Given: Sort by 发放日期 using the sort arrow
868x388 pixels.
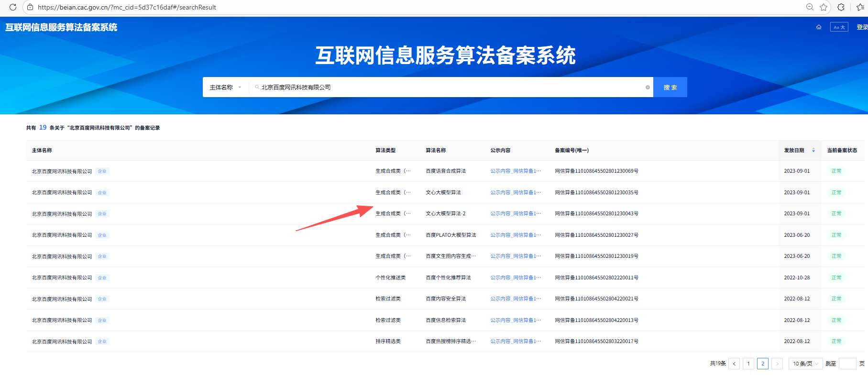Looking at the screenshot, I should (x=813, y=150).
